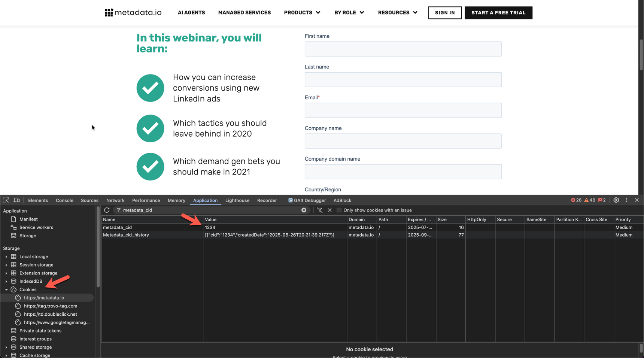Switch to the Console tab

(64, 200)
